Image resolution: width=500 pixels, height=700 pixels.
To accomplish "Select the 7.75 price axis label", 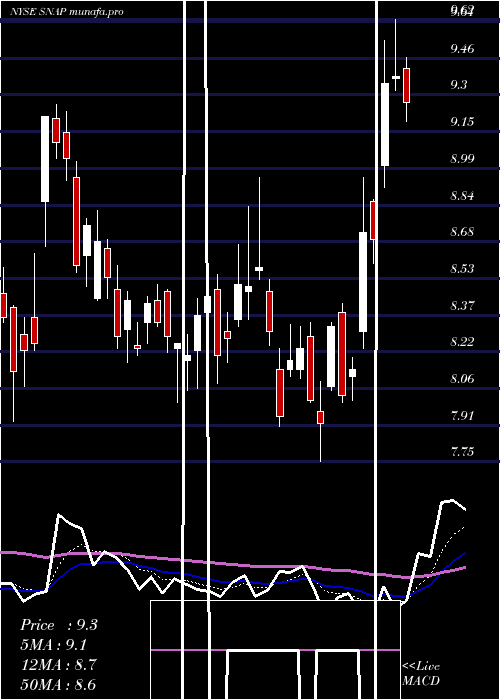I will pos(462,452).
